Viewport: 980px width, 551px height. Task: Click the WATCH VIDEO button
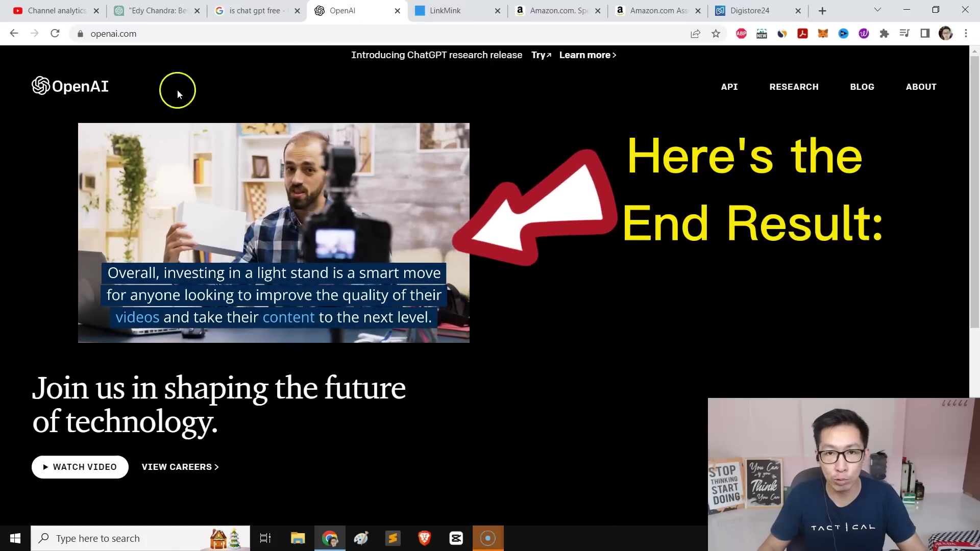pyautogui.click(x=80, y=467)
